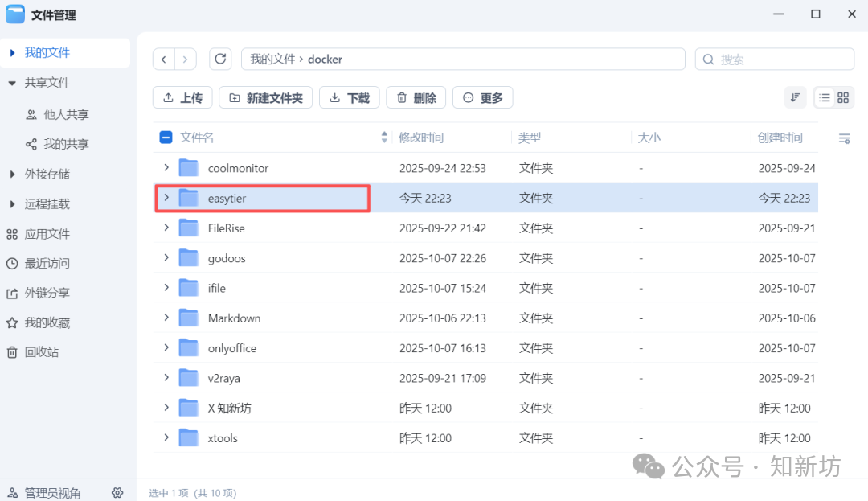
Task: Toggle list view mode
Action: tap(823, 97)
